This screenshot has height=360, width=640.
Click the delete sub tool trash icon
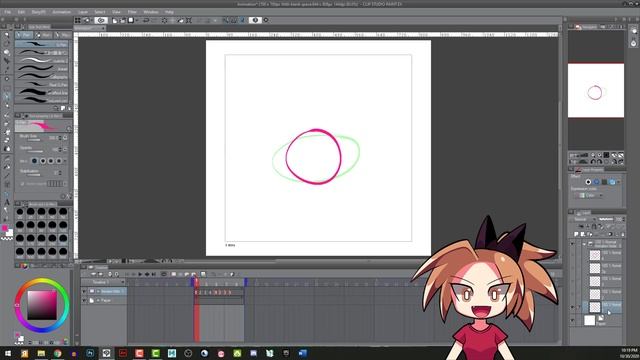coord(69,108)
